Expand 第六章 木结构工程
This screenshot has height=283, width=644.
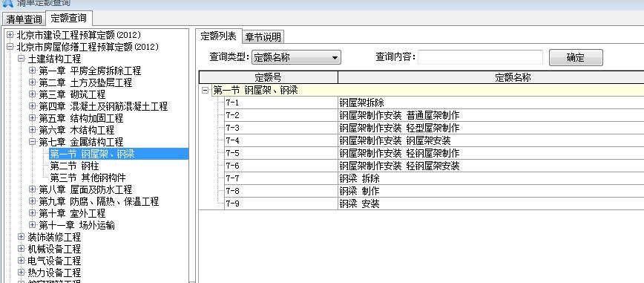pos(33,130)
